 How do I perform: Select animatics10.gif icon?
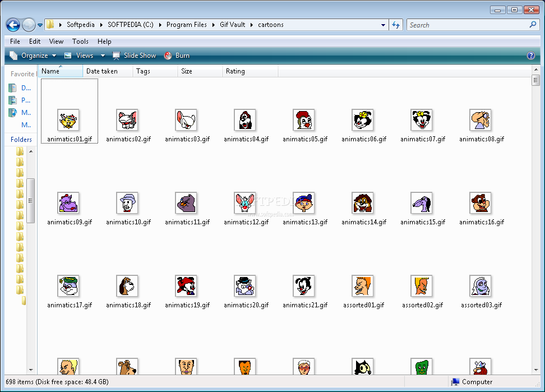coord(127,203)
